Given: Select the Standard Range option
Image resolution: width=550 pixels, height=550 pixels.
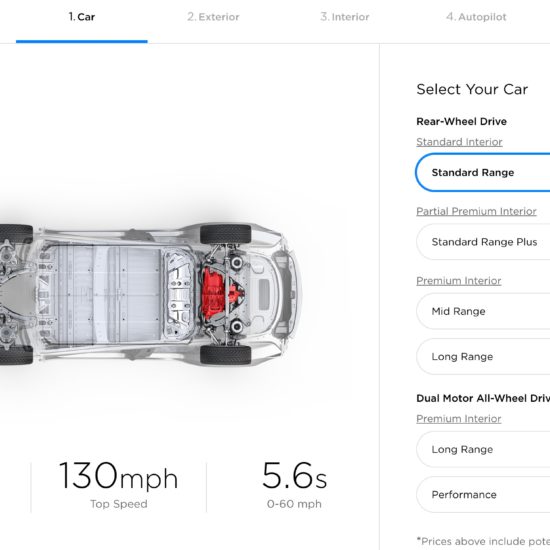Looking at the screenshot, I should click(x=483, y=173).
